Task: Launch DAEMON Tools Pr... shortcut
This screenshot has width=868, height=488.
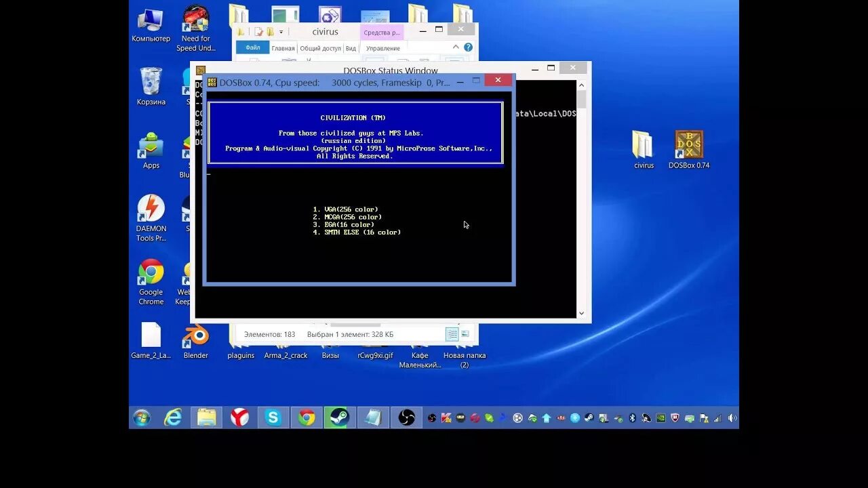Action: tap(151, 218)
